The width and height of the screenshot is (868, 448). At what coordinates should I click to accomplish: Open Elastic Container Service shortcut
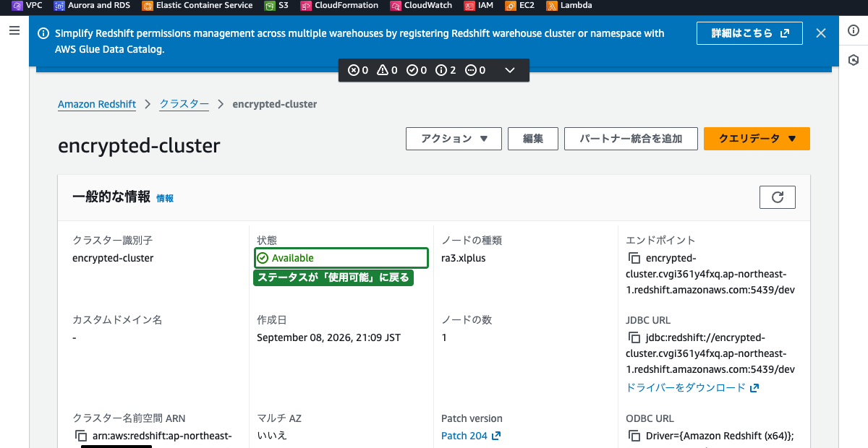197,6
